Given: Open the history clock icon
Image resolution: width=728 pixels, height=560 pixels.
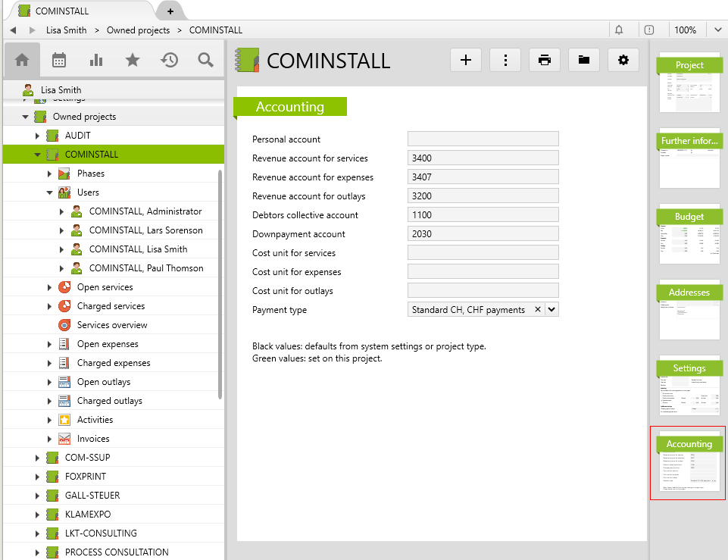Looking at the screenshot, I should (170, 60).
